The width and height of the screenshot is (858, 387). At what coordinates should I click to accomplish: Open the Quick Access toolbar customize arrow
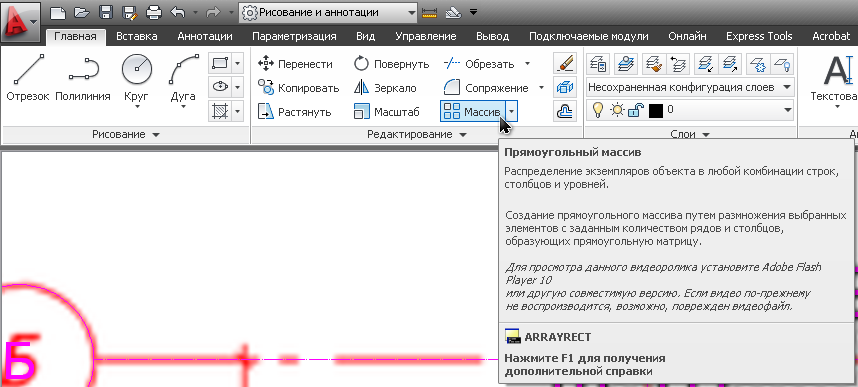[x=473, y=11]
